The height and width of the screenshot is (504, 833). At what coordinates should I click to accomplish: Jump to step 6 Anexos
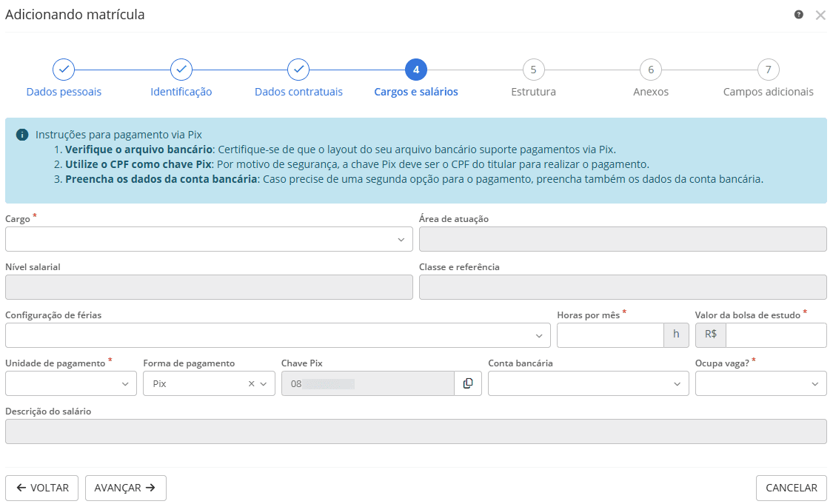tap(651, 70)
